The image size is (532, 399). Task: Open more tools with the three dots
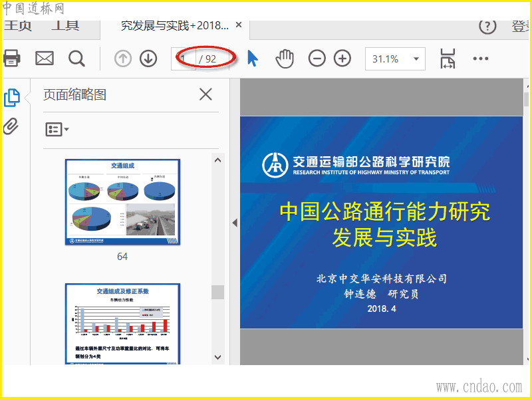pyautogui.click(x=480, y=59)
